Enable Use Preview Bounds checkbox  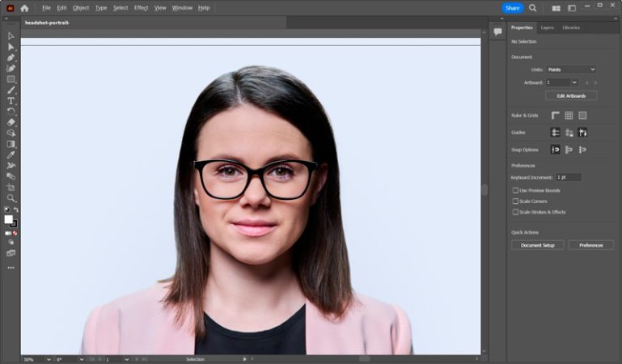(515, 190)
